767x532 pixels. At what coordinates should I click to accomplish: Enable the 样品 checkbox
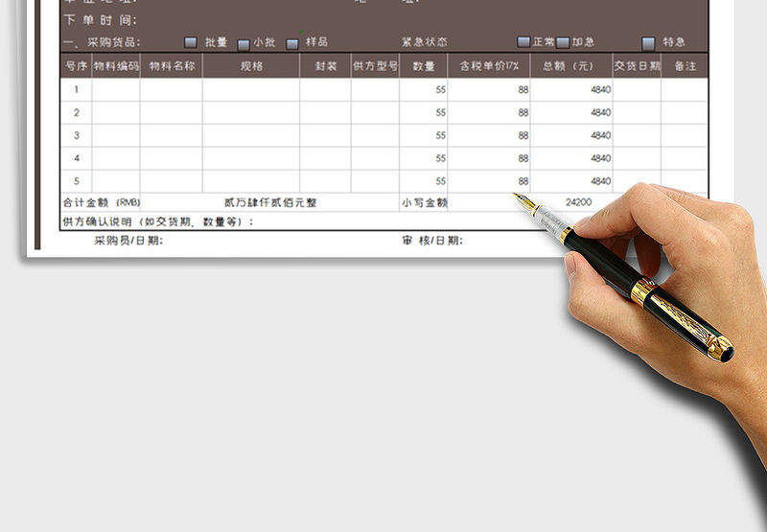[x=292, y=43]
